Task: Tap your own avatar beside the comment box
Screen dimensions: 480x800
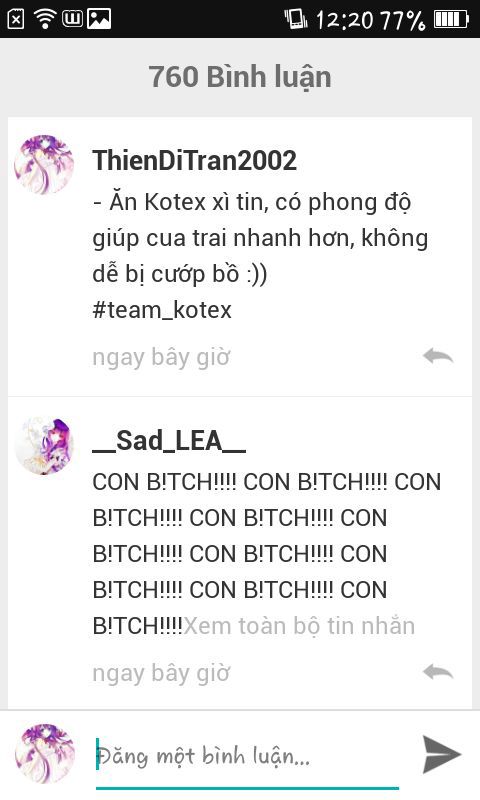Action: pyautogui.click(x=45, y=753)
